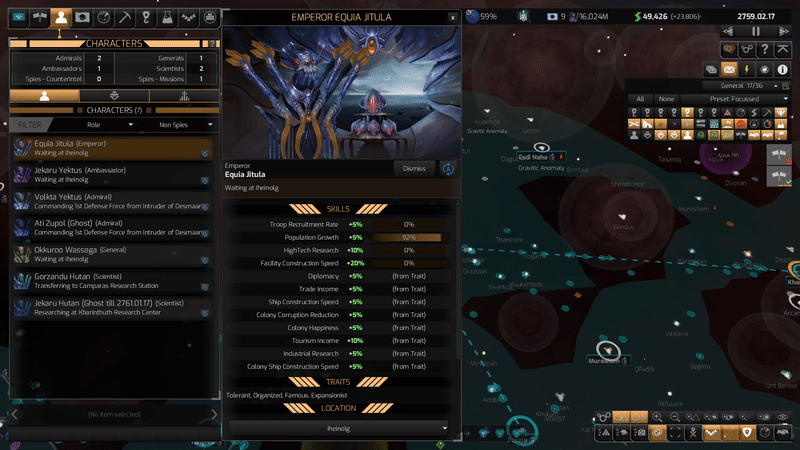Image resolution: width=800 pixels, height=450 pixels.
Task: Pause the game with the pause control
Action: click(x=756, y=31)
